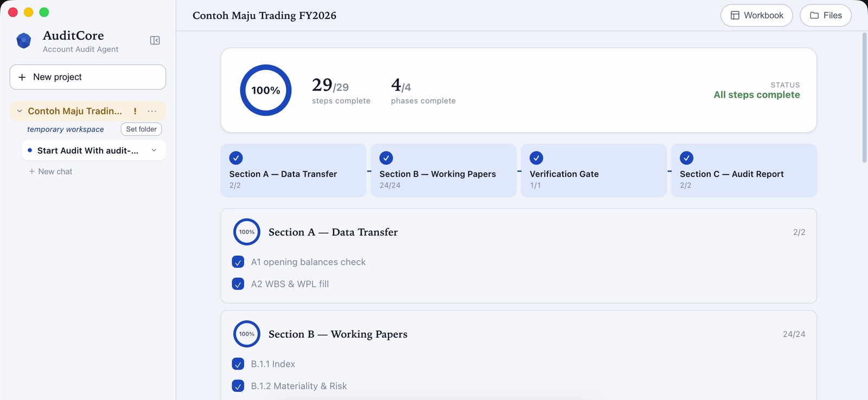
Task: Open the Workbook view
Action: point(757,15)
